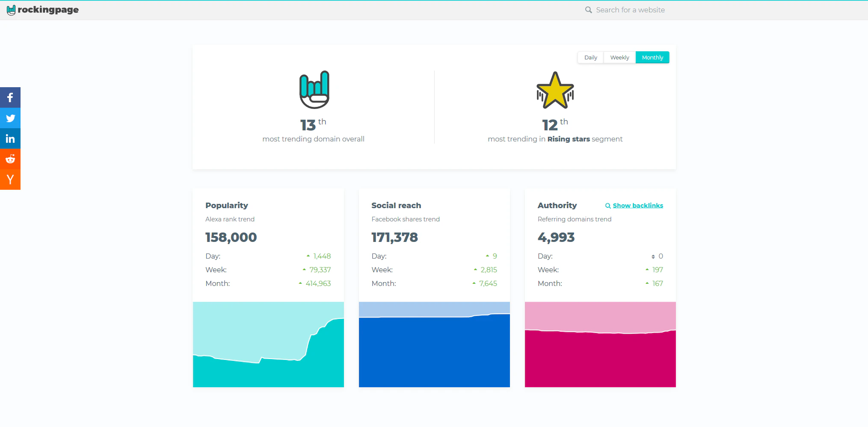Select the Monthly view
868x427 pixels.
652,57
